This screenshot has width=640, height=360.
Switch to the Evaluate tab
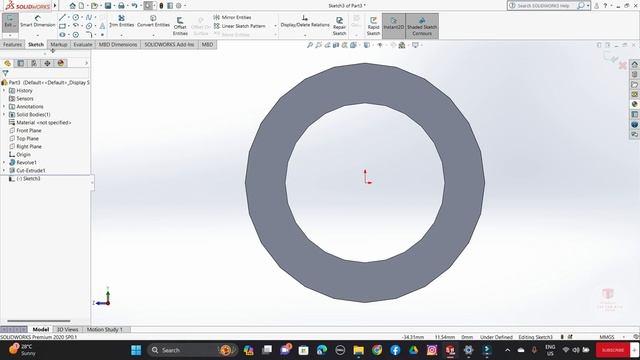click(x=82, y=44)
